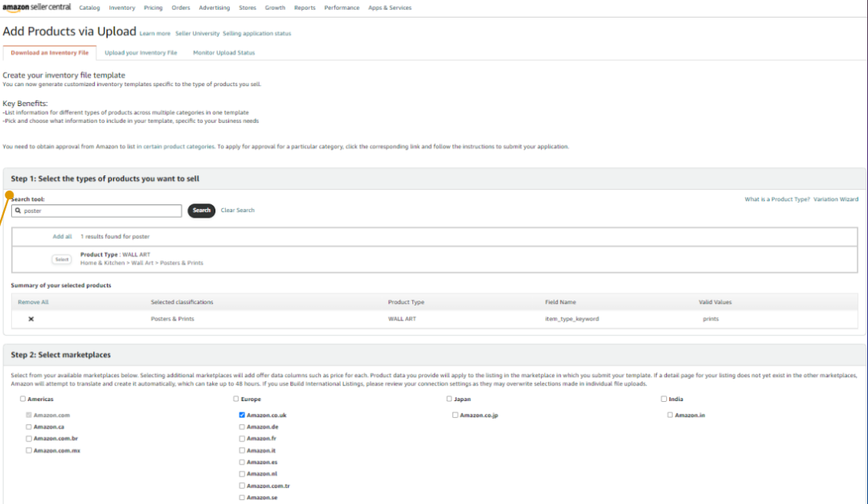Open the Inventory menu
This screenshot has width=868, height=504.
click(122, 8)
